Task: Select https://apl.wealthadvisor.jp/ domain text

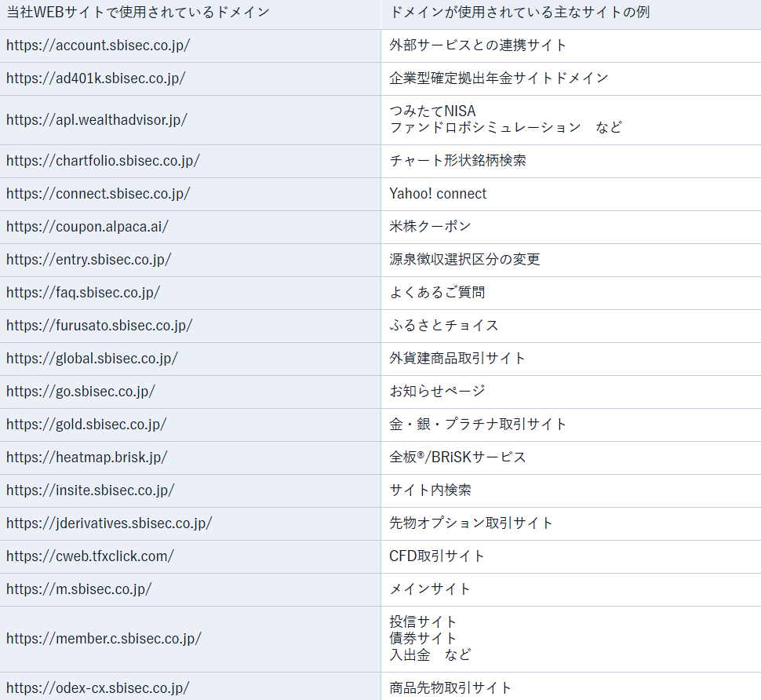Action: tap(96, 120)
